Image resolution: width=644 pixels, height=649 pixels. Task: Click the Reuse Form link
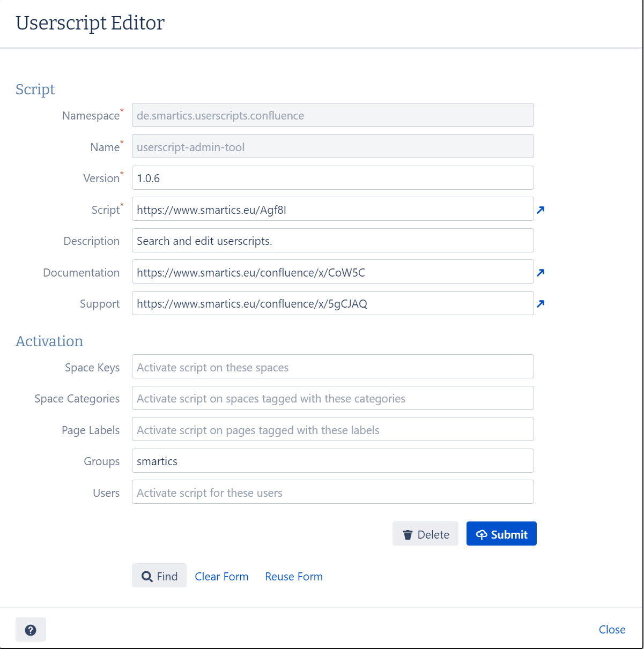point(293,576)
